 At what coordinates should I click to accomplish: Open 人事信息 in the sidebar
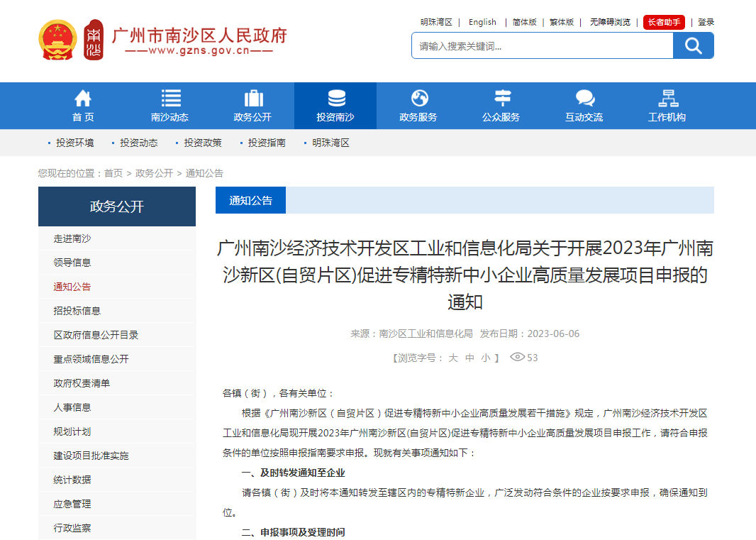(72, 407)
